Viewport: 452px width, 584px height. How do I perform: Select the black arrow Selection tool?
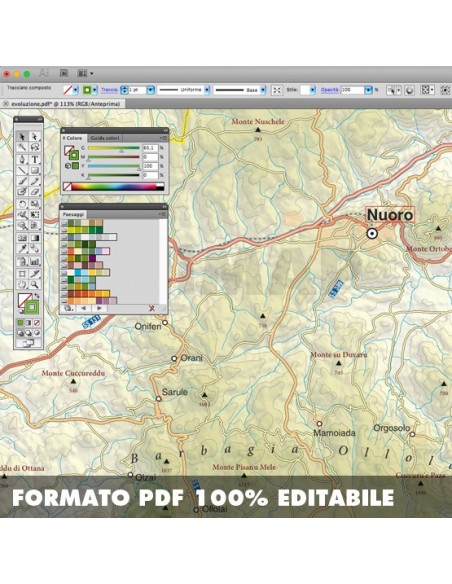[x=22, y=137]
